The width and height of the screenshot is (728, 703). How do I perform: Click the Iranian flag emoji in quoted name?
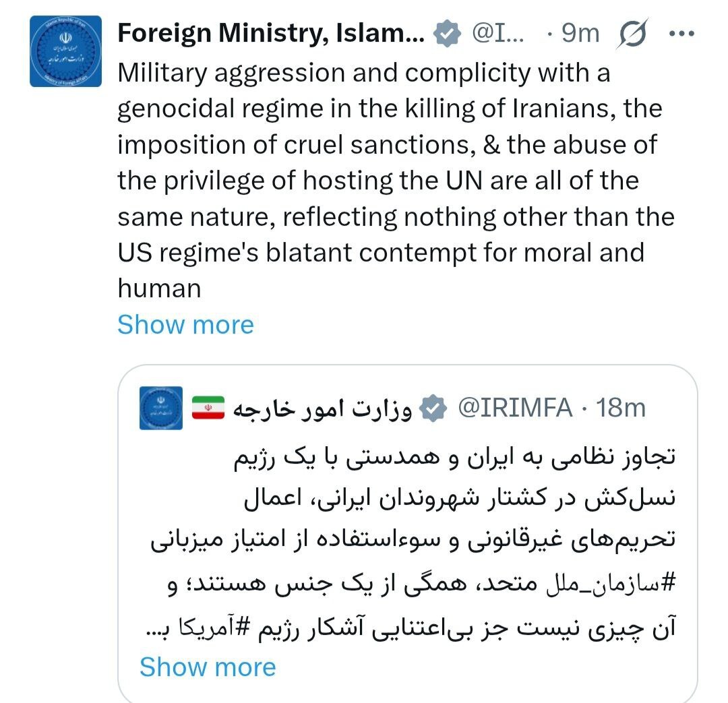click(208, 407)
